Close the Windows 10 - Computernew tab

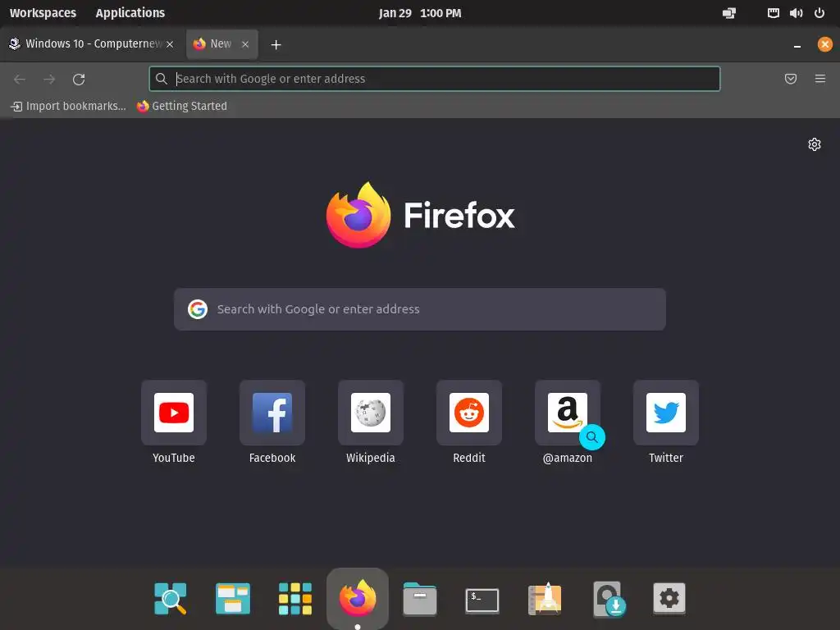170,44
